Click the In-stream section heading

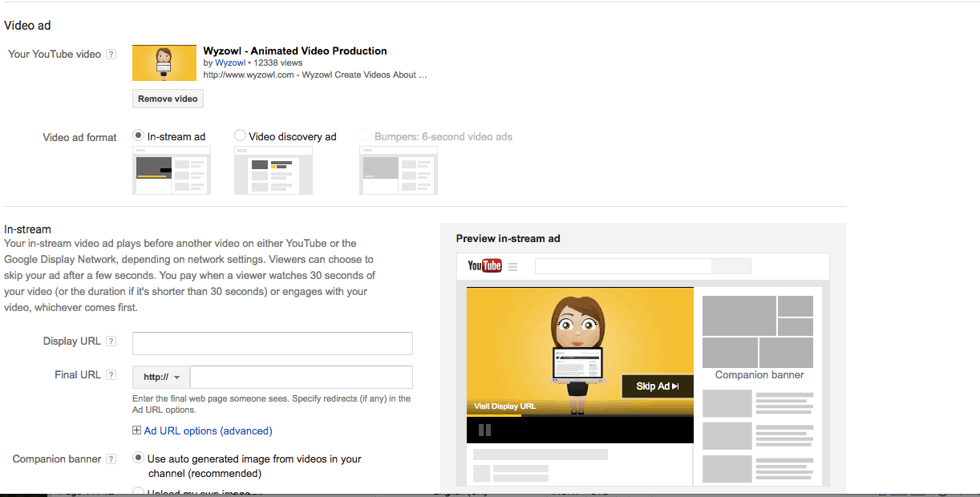coord(27,229)
